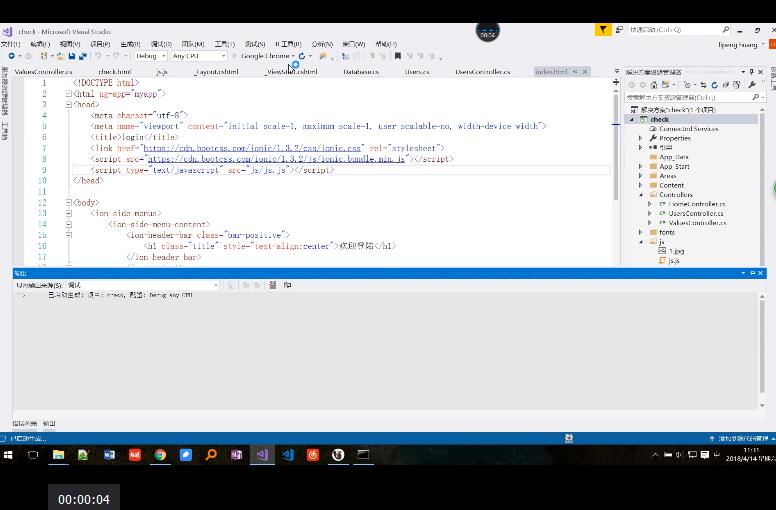
Task: Open the Debug menu (调试)
Action: click(x=161, y=44)
